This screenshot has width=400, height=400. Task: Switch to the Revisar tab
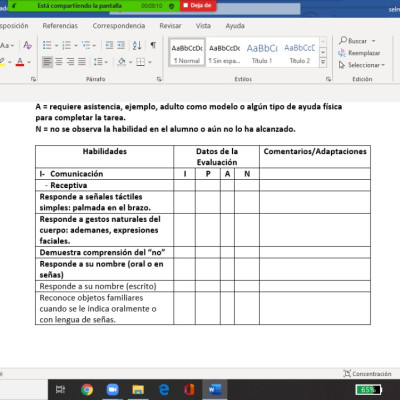170,26
